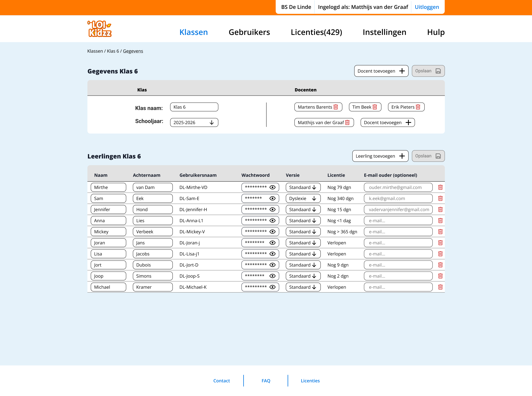The width and height of the screenshot is (532, 396).
Task: Open Licenties(429) page
Action: coord(316,32)
